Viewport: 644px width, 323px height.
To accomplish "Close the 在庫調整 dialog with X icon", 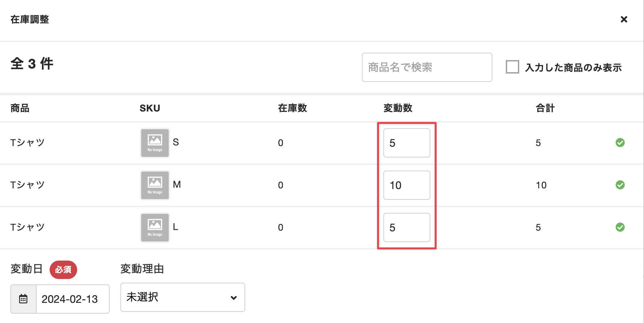I will [624, 19].
